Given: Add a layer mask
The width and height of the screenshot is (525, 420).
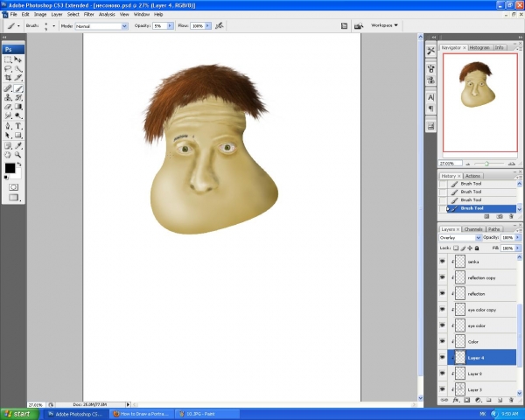Looking at the screenshot, I should [x=466, y=400].
